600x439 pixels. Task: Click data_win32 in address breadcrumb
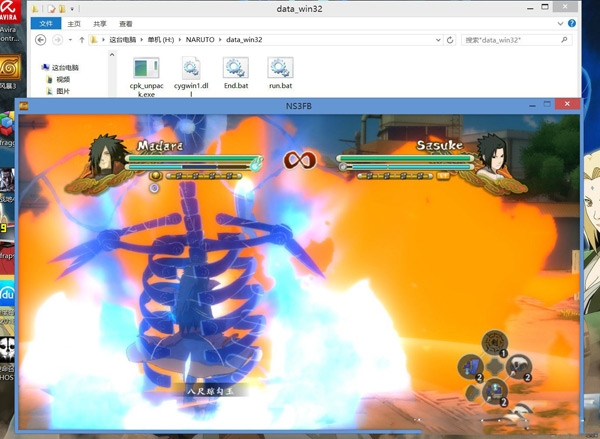coord(244,40)
